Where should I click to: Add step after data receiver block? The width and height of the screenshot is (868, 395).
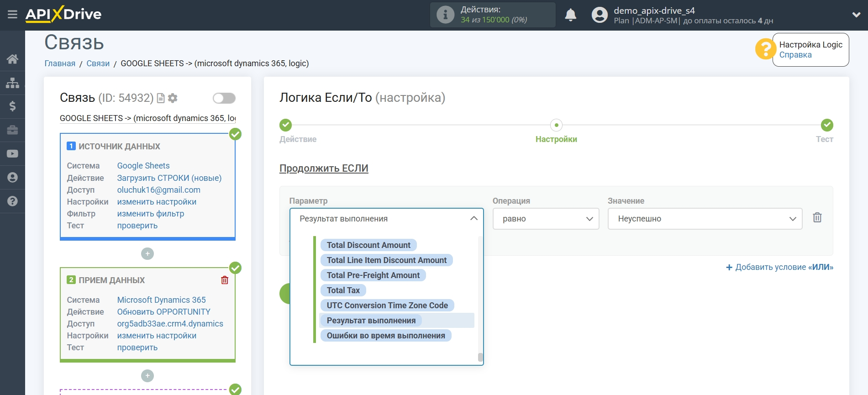[x=147, y=376]
